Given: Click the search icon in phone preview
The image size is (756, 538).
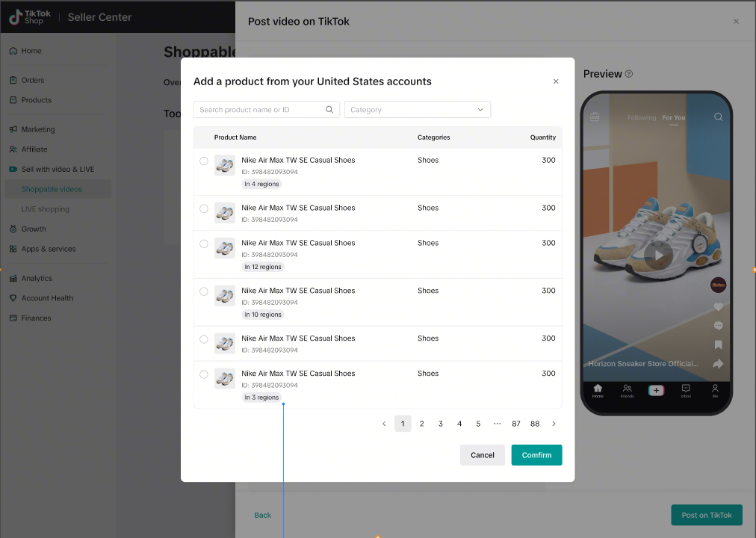Looking at the screenshot, I should click(718, 117).
